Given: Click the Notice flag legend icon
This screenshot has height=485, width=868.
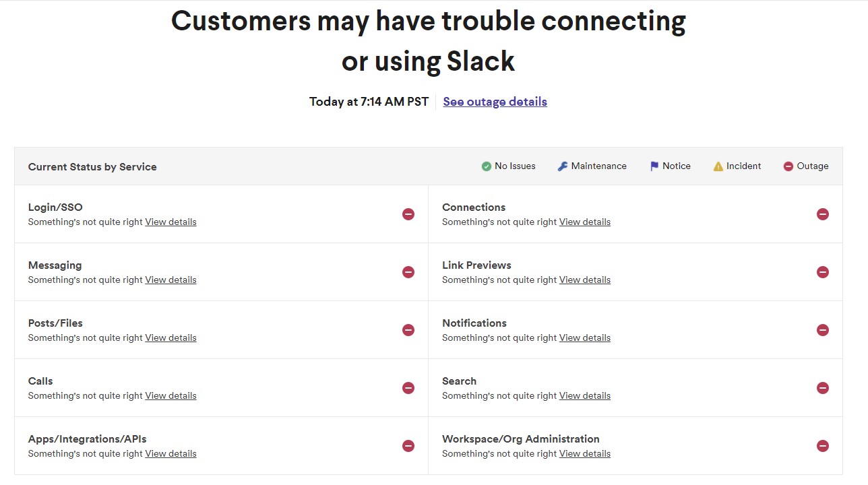Looking at the screenshot, I should [x=654, y=166].
